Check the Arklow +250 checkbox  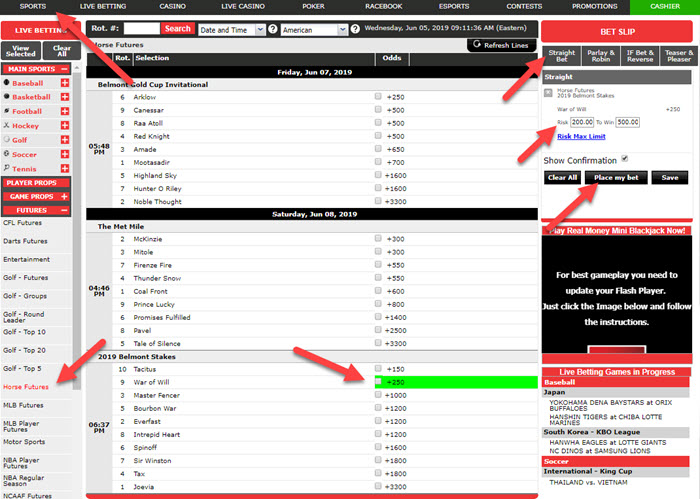pos(378,97)
